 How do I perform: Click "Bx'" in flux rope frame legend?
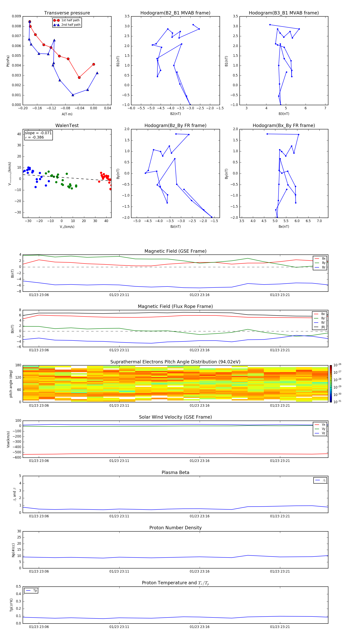click(x=320, y=314)
